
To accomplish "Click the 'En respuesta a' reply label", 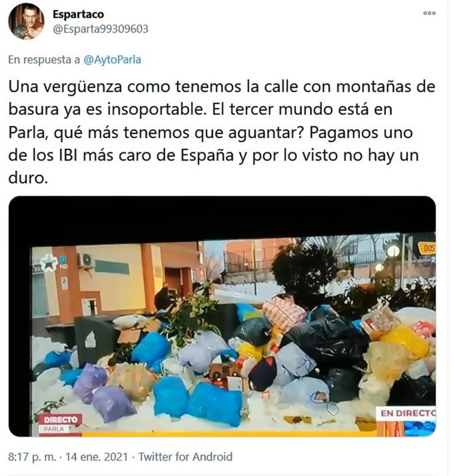I will (44, 60).
